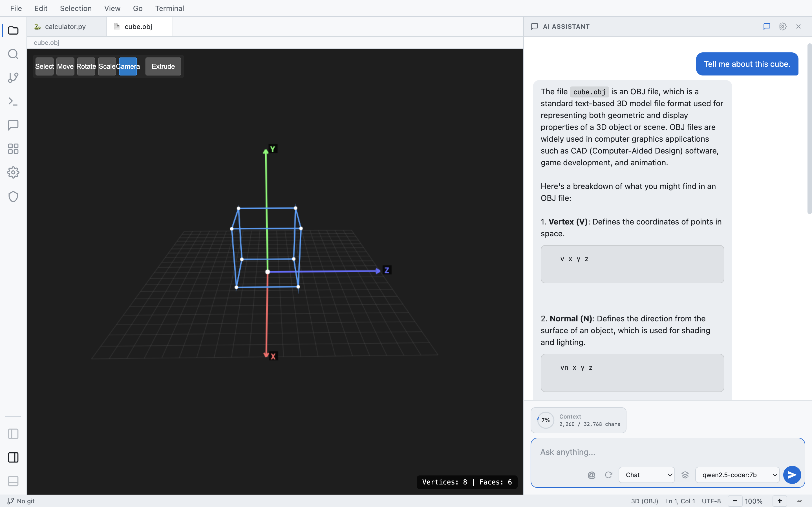Switch to the calculator.py tab
812x507 pixels.
(x=65, y=26)
